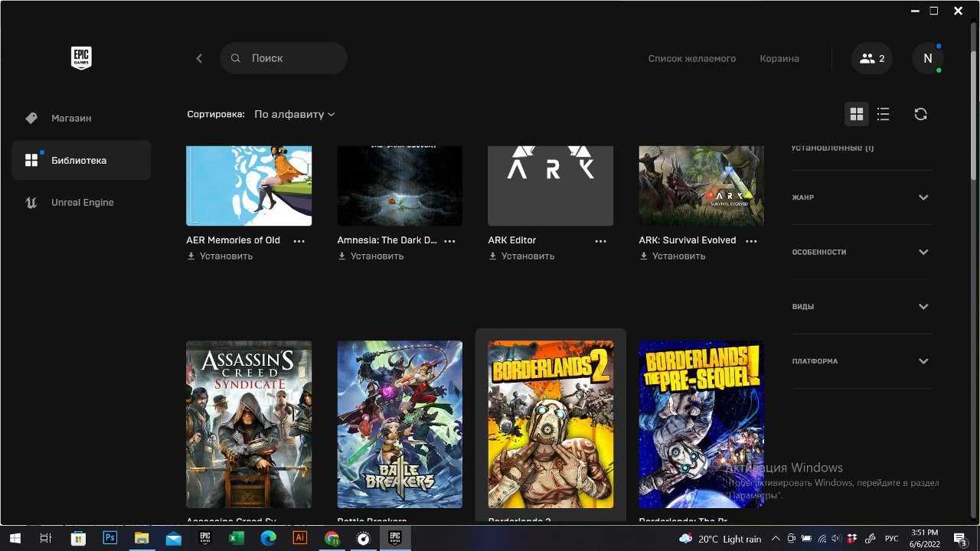Open the Mail app from the taskbar
The width and height of the screenshot is (980, 551).
point(173,538)
